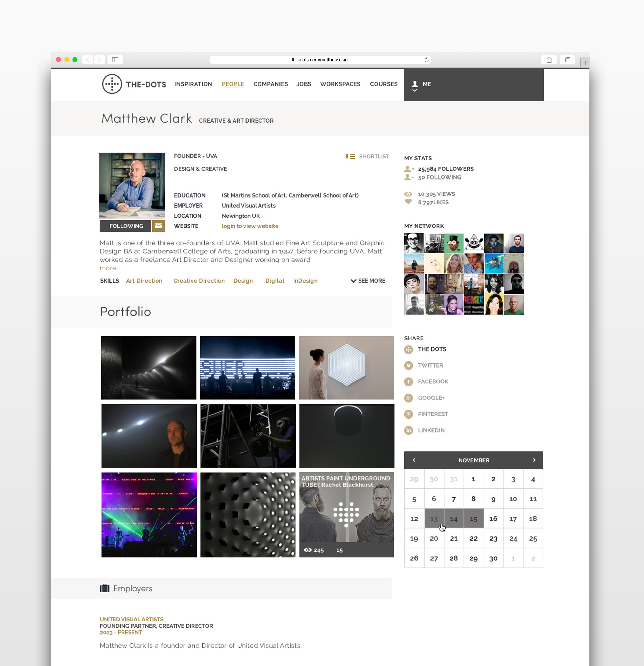Select November 16 on calendar

(x=493, y=518)
